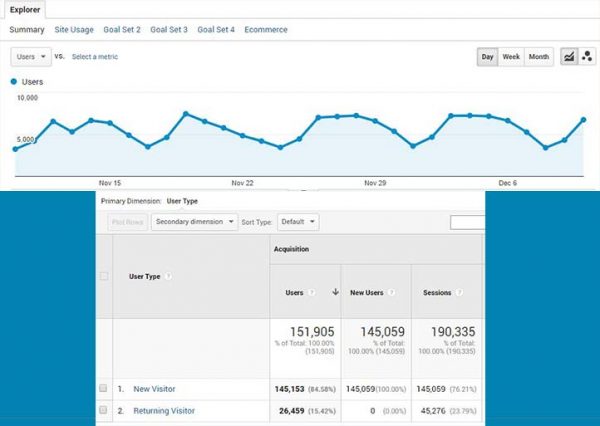
Task: Click help icon next to User Type
Action: click(168, 276)
